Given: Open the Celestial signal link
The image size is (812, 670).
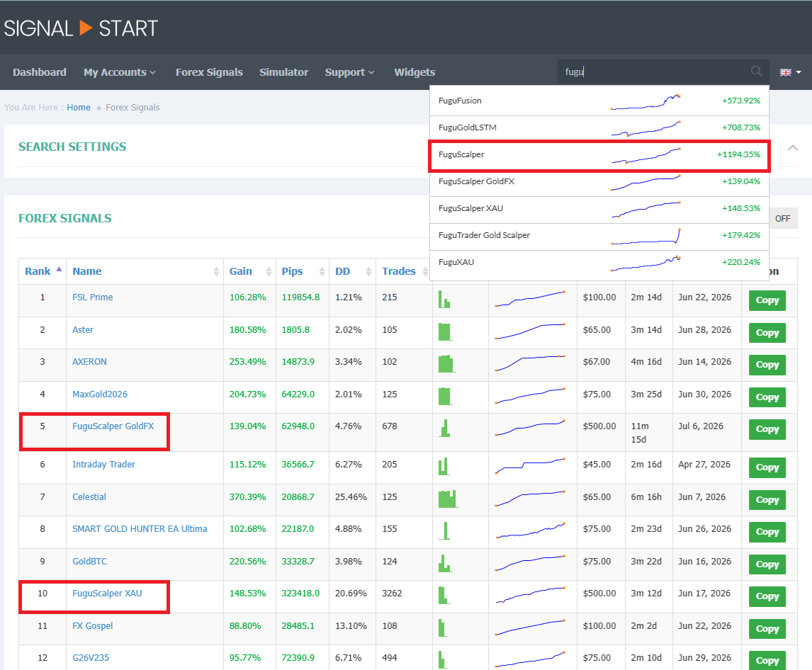Looking at the screenshot, I should (x=89, y=497).
